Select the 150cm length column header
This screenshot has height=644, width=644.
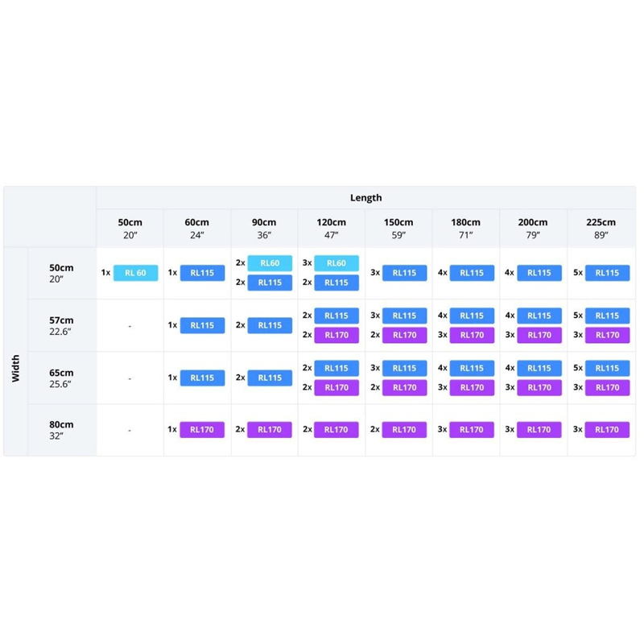point(398,229)
